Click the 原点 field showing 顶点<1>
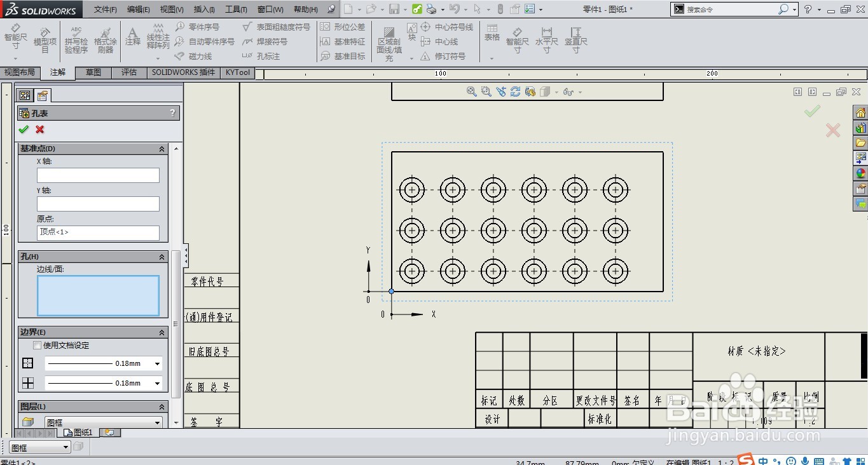The width and height of the screenshot is (868, 465). [98, 232]
